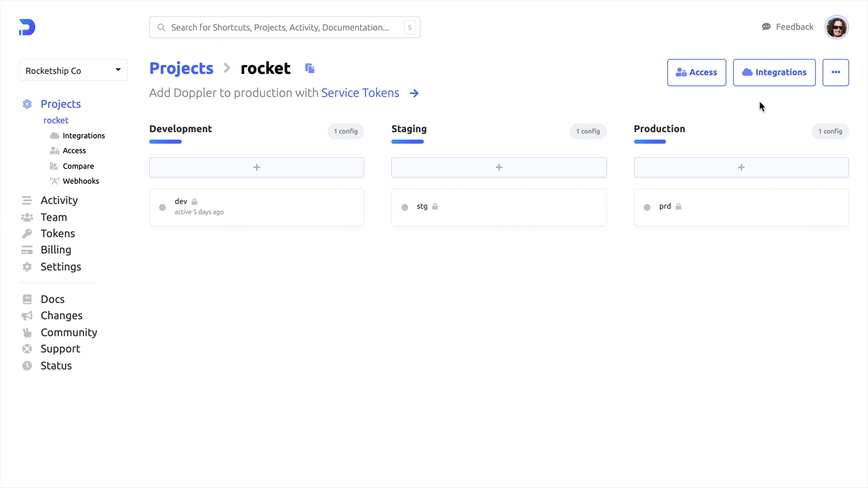Screen dimensions: 868x488
Task: Focus the search shortcuts input field
Action: coord(285,27)
